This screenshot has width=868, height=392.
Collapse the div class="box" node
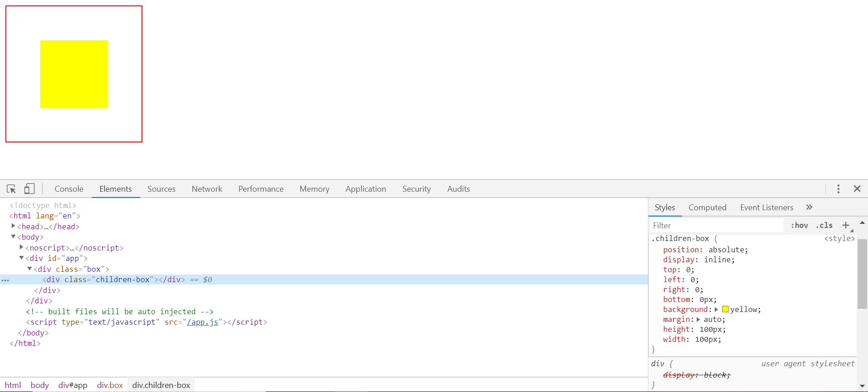click(x=29, y=269)
